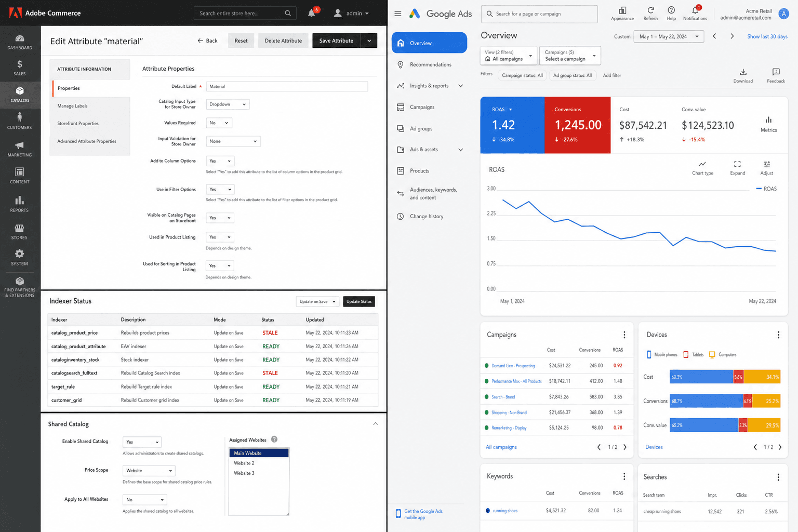Screen dimensions: 798x532
Task: Open System section in Adobe Commerce
Action: (20, 258)
